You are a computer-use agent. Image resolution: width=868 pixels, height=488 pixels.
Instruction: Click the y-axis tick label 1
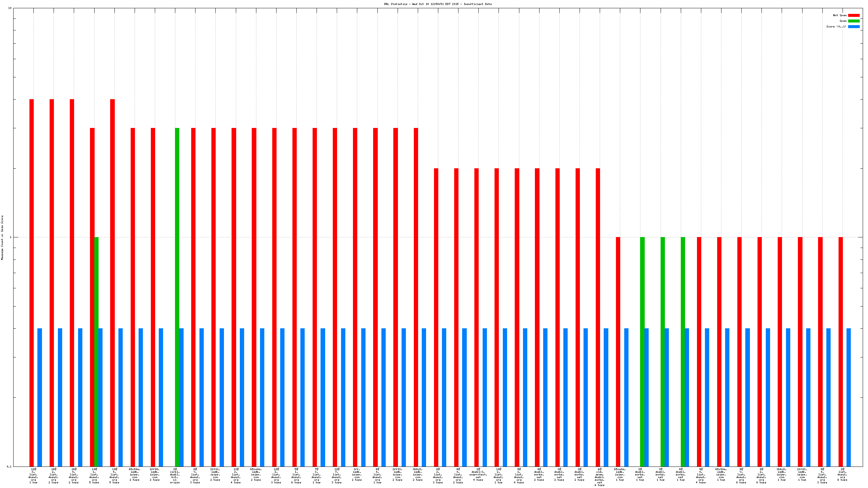click(x=11, y=237)
